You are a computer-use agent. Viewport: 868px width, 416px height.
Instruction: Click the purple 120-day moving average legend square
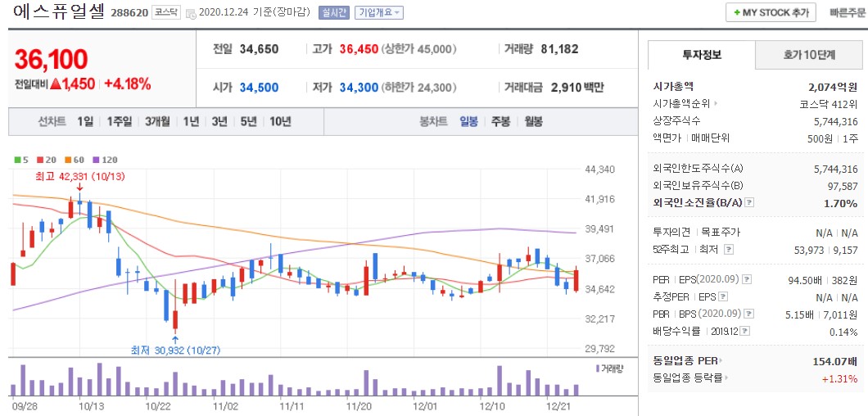[96, 160]
